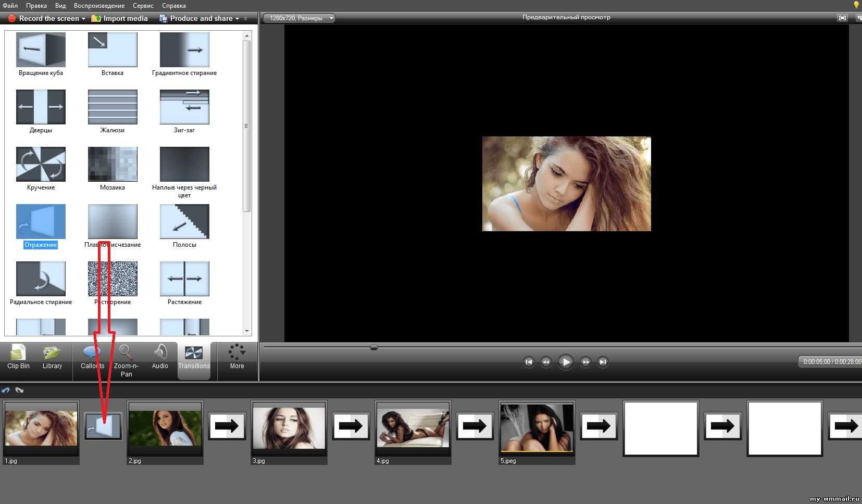Viewport: 862px width, 504px height.
Task: Click the Import media button
Action: [120, 18]
